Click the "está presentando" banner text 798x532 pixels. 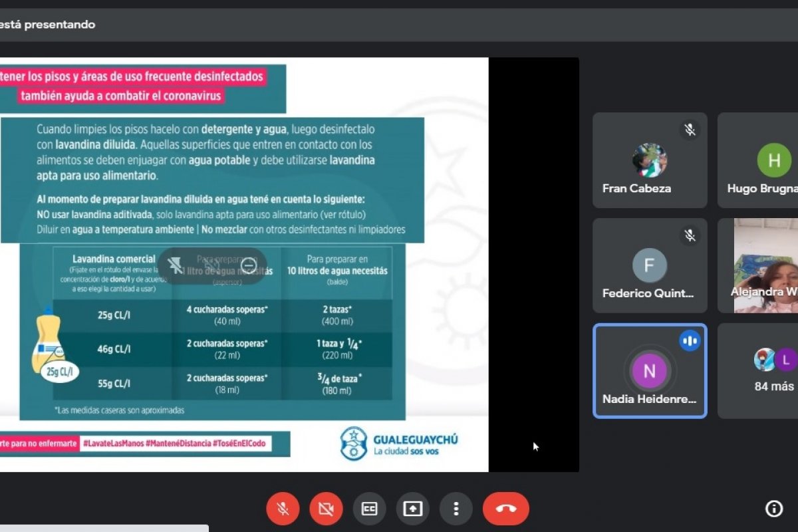click(x=48, y=25)
